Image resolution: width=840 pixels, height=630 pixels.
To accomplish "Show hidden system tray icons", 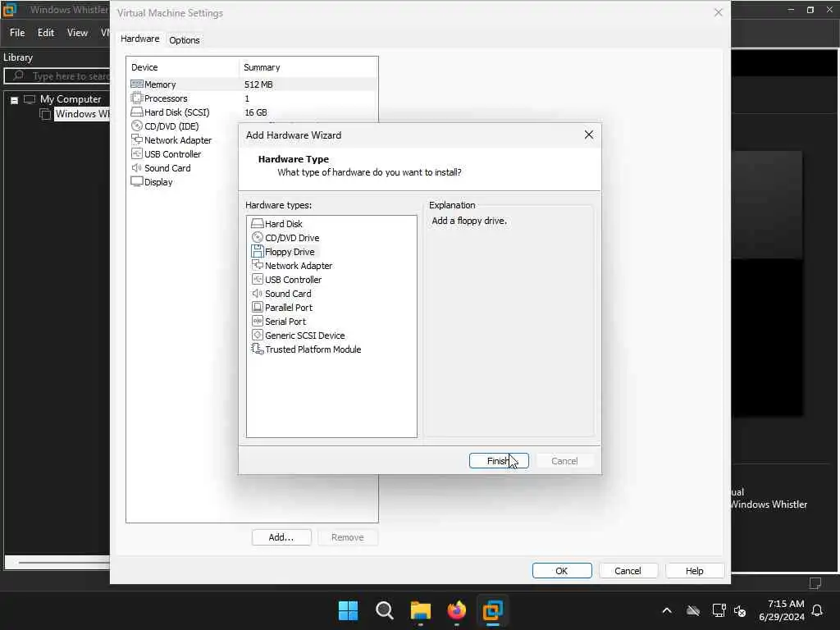I will pyautogui.click(x=666, y=610).
